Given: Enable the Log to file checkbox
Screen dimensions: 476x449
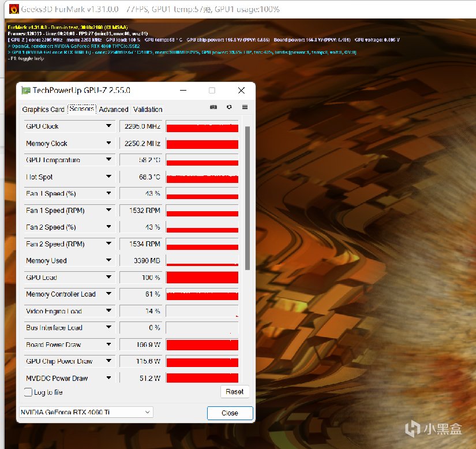Looking at the screenshot, I should pos(28,392).
